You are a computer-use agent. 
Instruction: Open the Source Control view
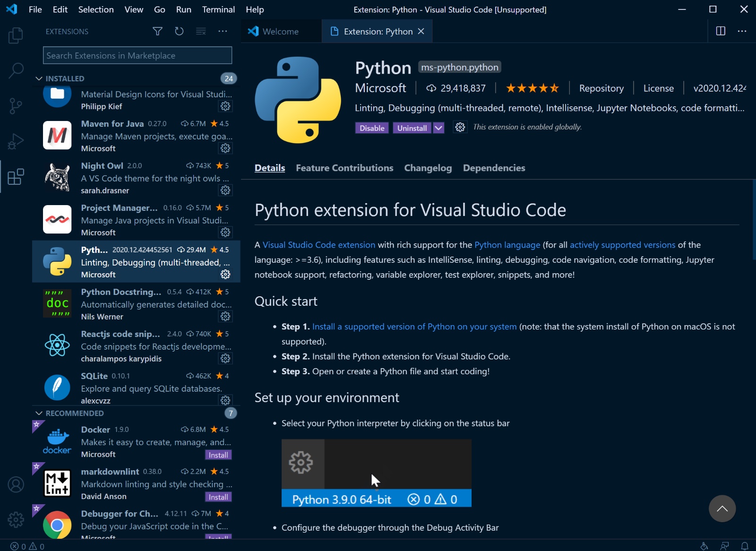click(x=16, y=106)
